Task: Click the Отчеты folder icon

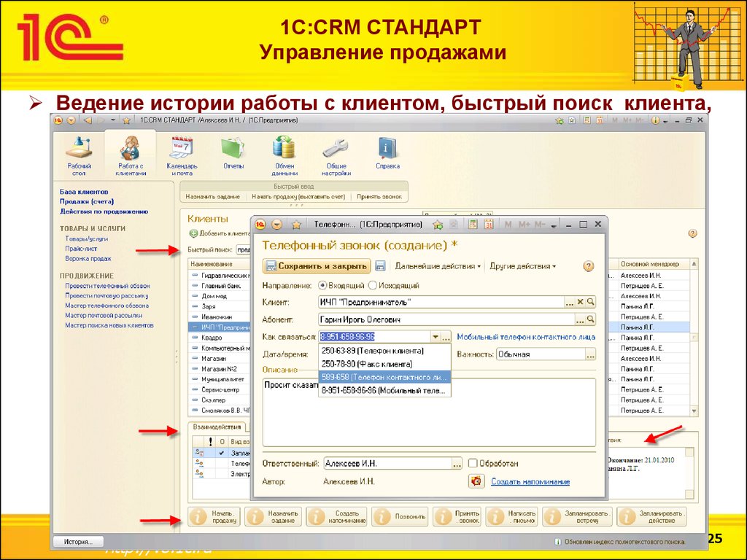Action: [233, 149]
